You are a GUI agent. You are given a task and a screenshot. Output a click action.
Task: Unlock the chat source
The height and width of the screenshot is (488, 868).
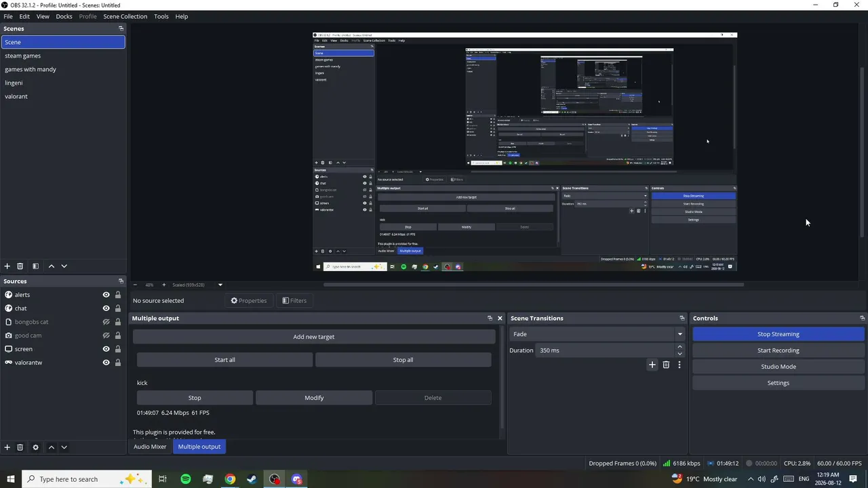[118, 308]
